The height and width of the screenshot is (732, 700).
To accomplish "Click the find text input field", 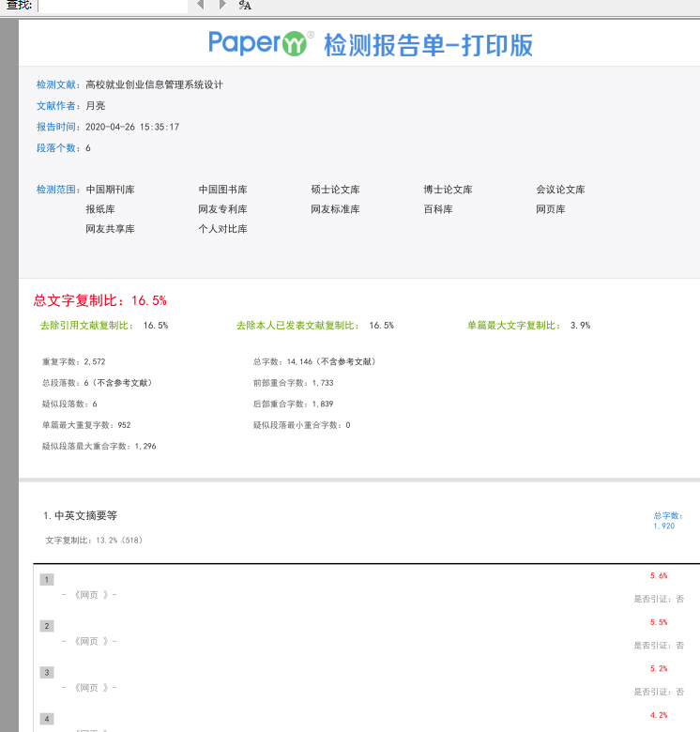I will pos(113,6).
